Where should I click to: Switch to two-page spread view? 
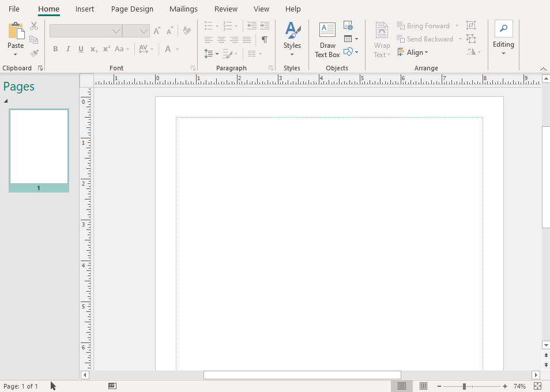pyautogui.click(x=423, y=386)
